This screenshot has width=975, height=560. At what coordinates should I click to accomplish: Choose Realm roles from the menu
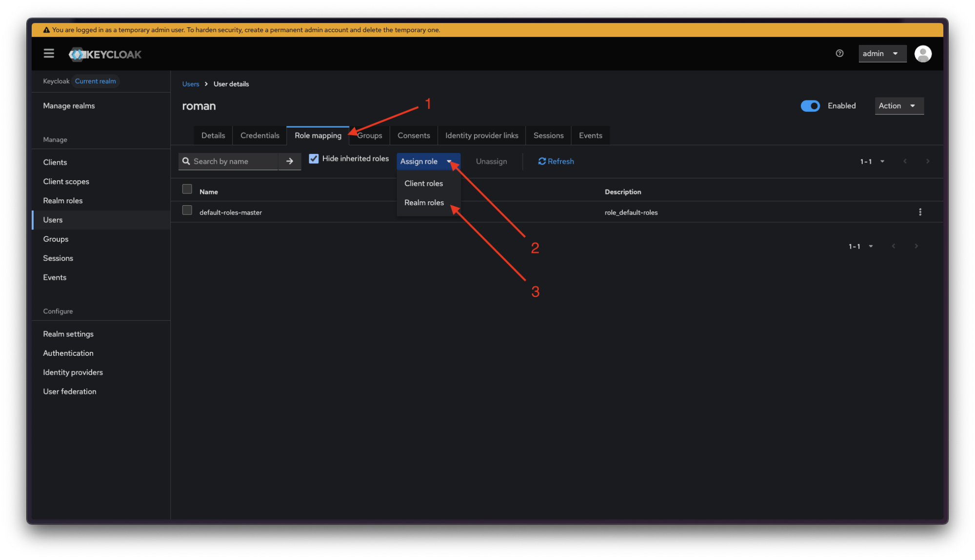pyautogui.click(x=424, y=202)
